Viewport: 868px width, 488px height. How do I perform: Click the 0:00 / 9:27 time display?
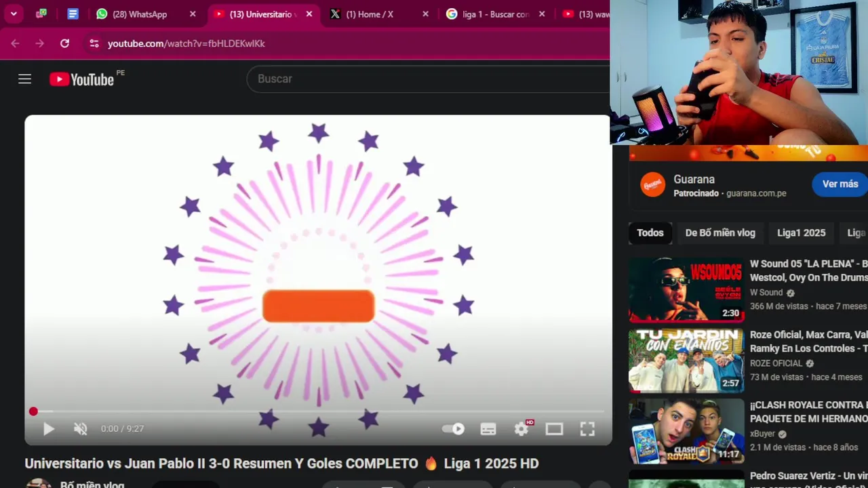click(x=122, y=429)
